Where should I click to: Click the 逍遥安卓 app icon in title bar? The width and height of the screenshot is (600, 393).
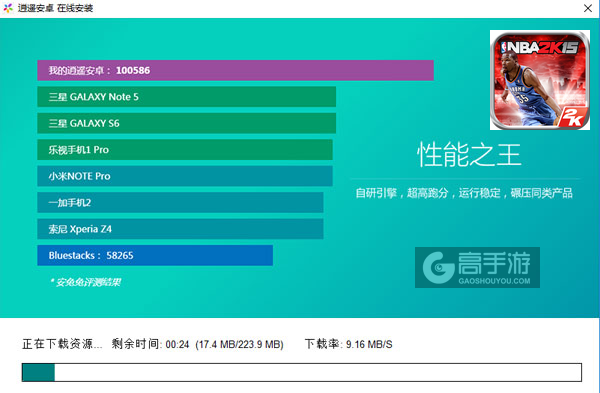point(8,8)
